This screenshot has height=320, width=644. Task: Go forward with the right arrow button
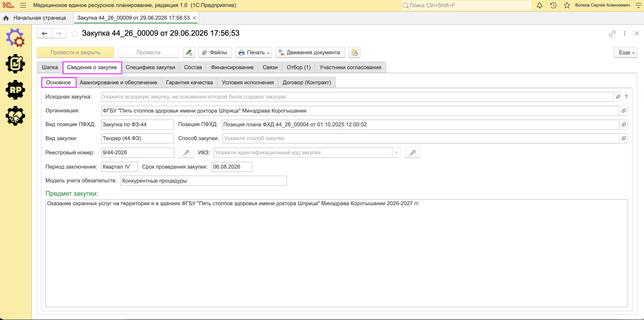click(x=59, y=33)
